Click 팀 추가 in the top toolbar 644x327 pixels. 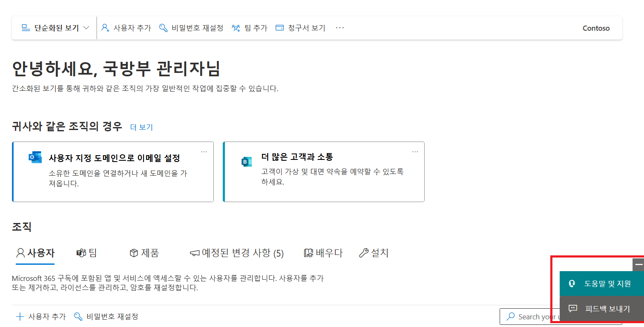[x=250, y=28]
